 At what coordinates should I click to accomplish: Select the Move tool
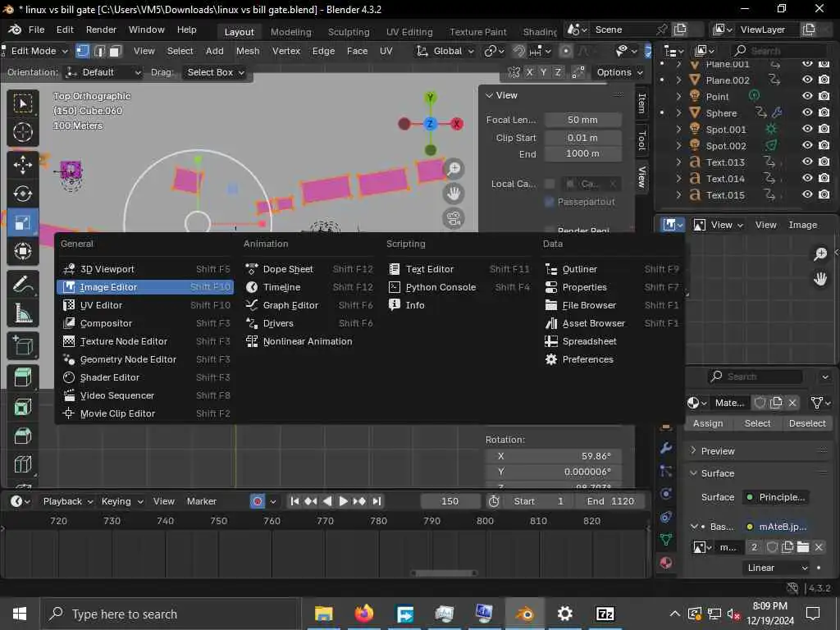point(22,165)
